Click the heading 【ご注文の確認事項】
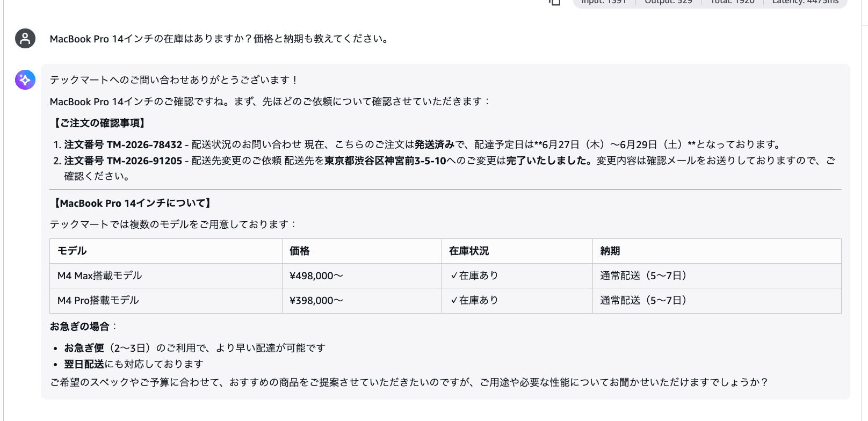 [99, 123]
